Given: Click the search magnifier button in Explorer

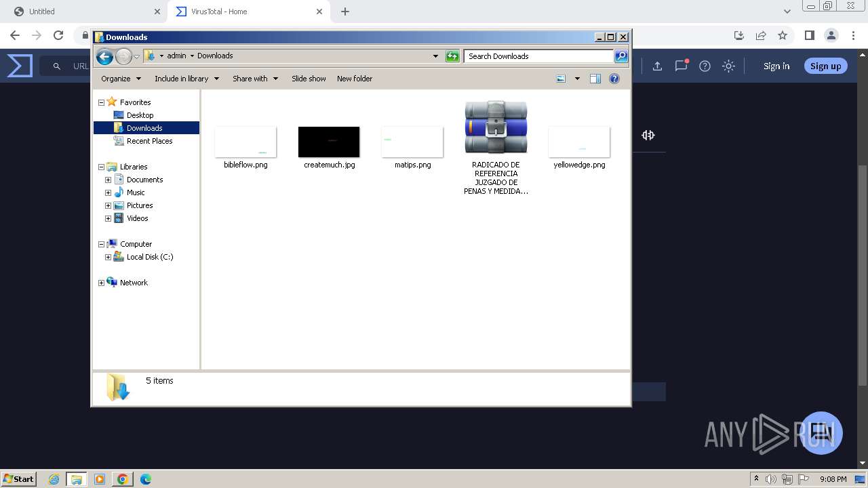Looking at the screenshot, I should (x=621, y=56).
